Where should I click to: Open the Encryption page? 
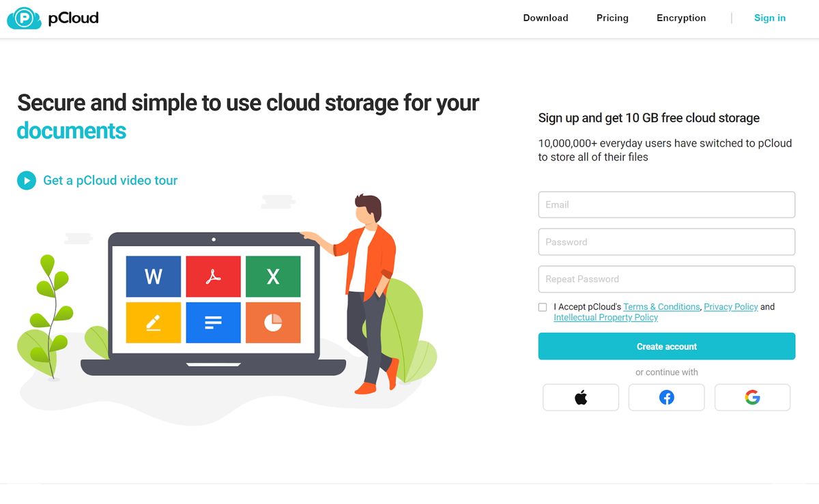681,18
